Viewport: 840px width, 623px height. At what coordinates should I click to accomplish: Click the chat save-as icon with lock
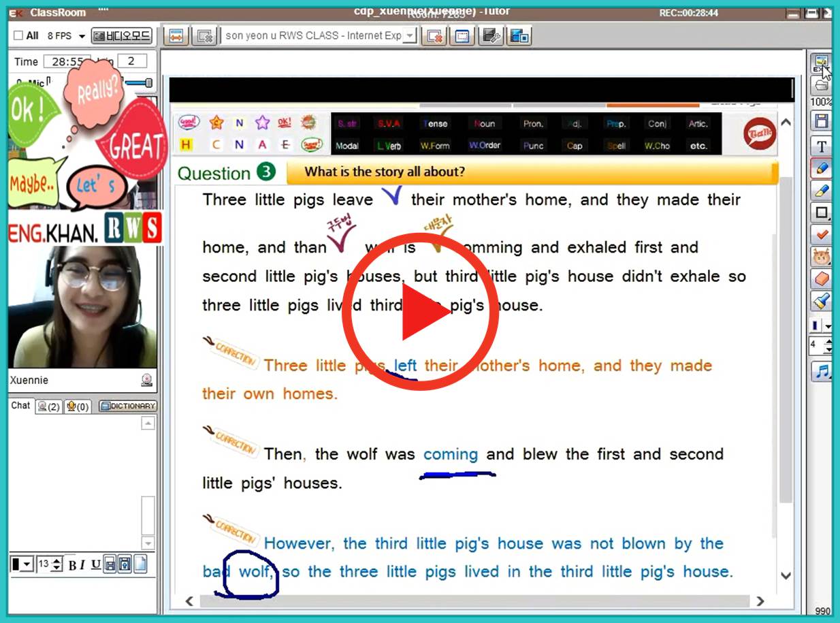pyautogui.click(x=125, y=564)
